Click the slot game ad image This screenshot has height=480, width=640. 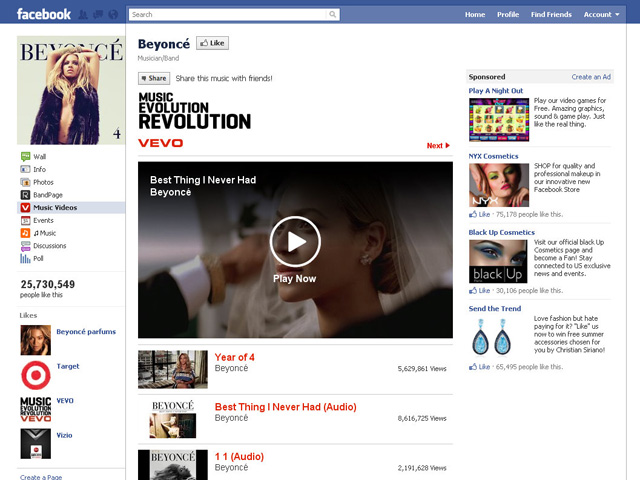tap(499, 120)
